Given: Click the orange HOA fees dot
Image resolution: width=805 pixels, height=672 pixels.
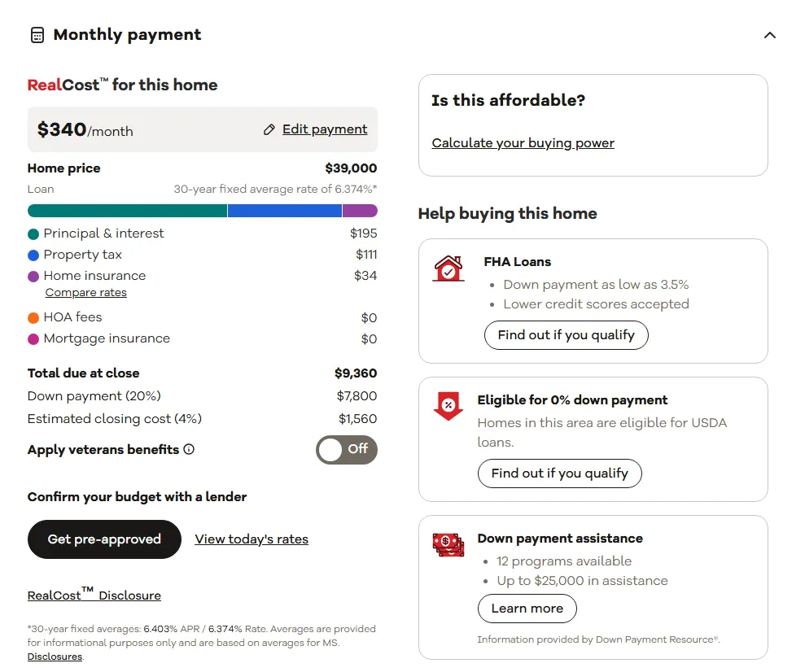Looking at the screenshot, I should (33, 317).
